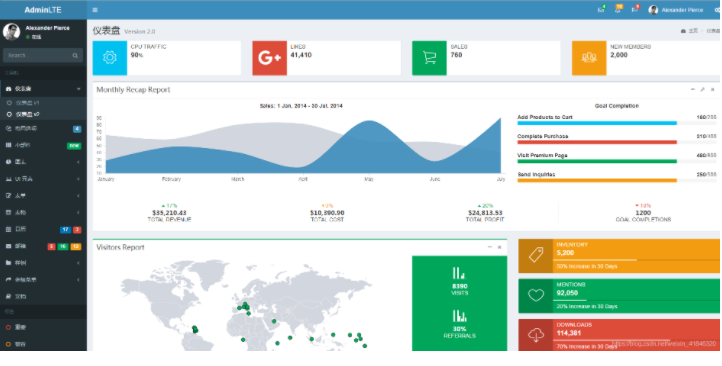Open messages envelope icon in top navbar
Image resolution: width=722 pixels, height=366 pixels.
coord(601,10)
